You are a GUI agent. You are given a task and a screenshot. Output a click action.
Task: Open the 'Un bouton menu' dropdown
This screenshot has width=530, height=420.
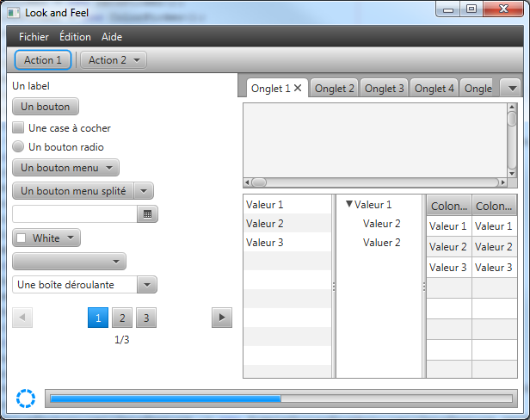65,167
